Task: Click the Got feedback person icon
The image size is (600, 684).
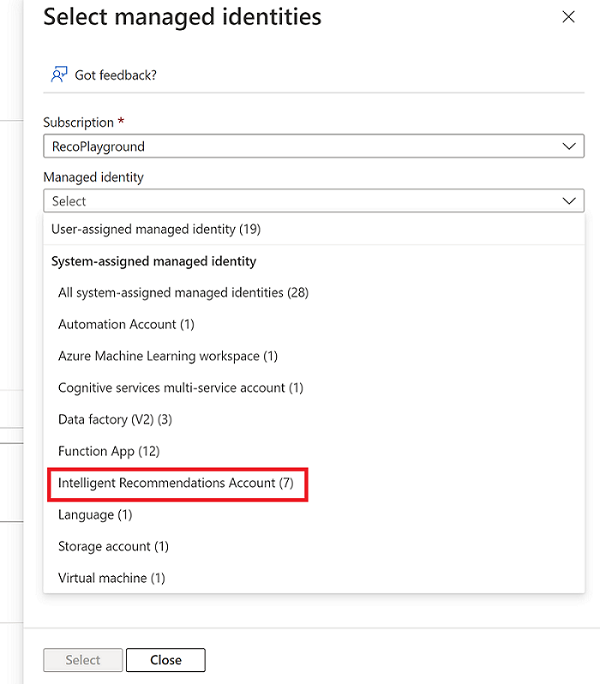Action: (x=59, y=75)
